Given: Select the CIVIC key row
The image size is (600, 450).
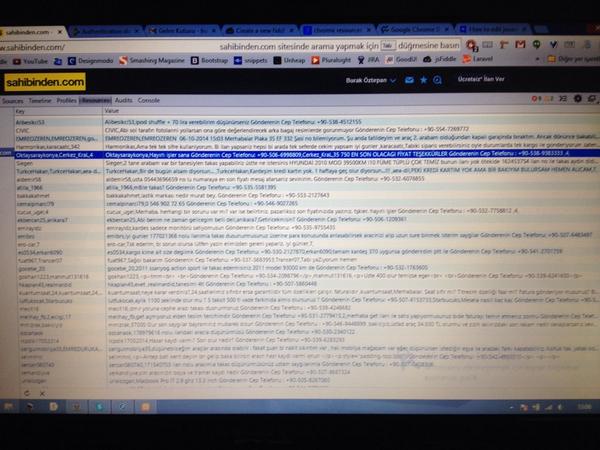Looking at the screenshot, I should [x=59, y=130].
